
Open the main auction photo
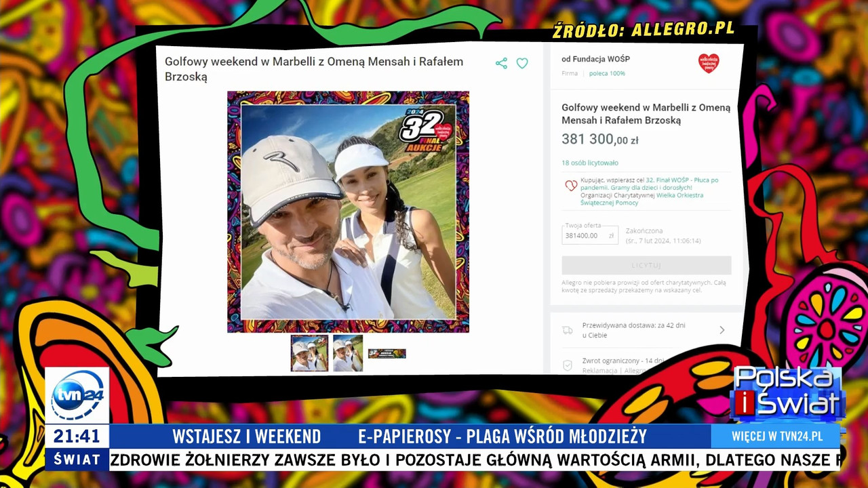coord(348,211)
